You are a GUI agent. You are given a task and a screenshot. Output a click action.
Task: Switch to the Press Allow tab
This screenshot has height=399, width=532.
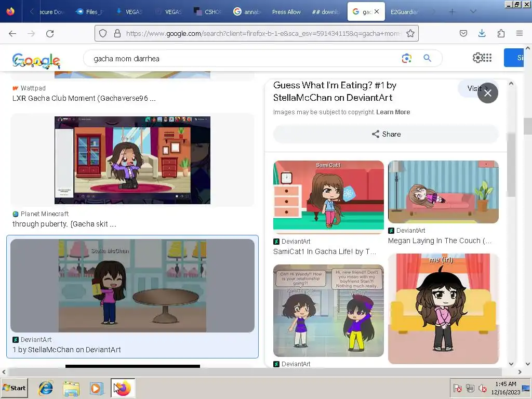pyautogui.click(x=286, y=11)
